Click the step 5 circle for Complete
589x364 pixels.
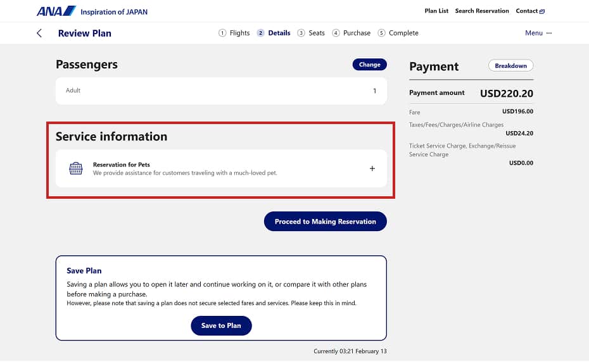(x=382, y=33)
